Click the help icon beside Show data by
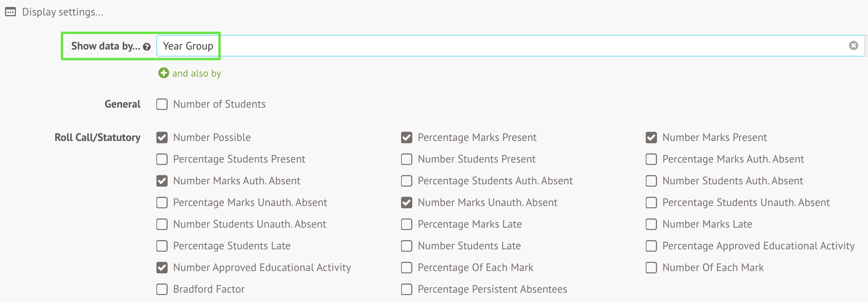The width and height of the screenshot is (868, 302). [x=146, y=47]
